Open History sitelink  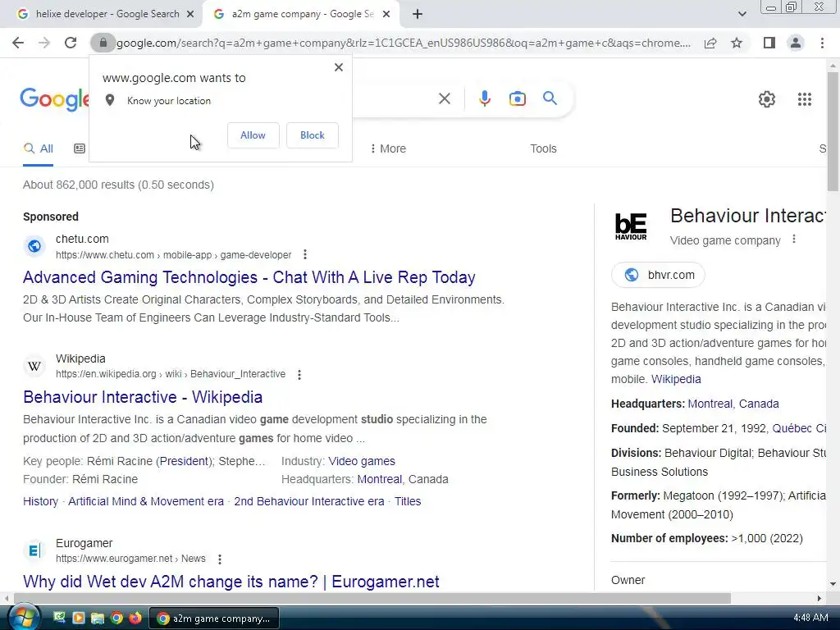tap(40, 501)
